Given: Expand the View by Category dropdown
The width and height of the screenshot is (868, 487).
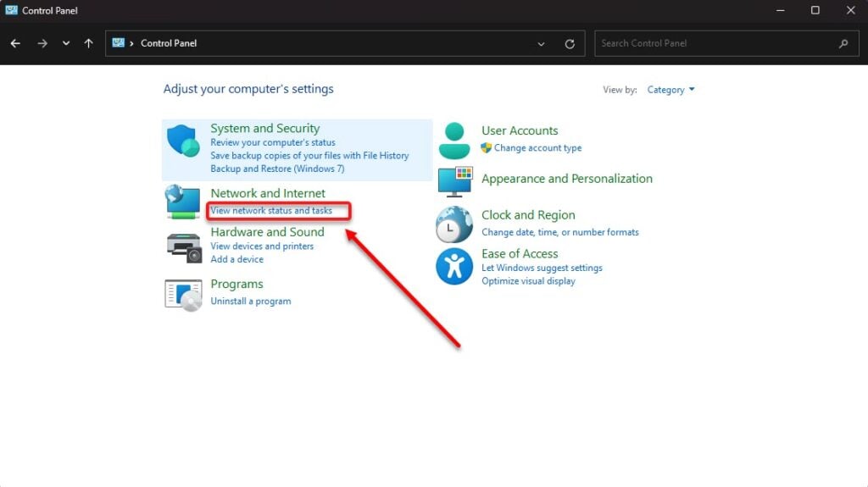Looking at the screenshot, I should pyautogui.click(x=670, y=90).
